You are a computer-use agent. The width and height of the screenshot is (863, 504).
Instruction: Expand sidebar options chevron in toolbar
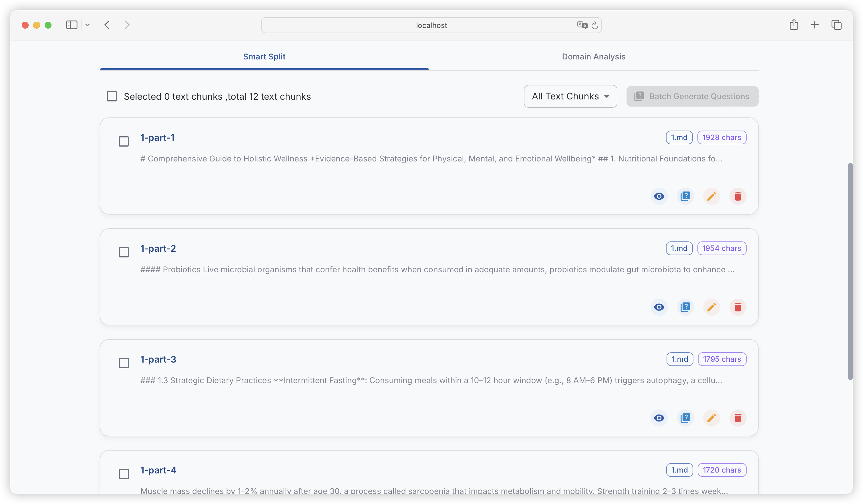(88, 25)
